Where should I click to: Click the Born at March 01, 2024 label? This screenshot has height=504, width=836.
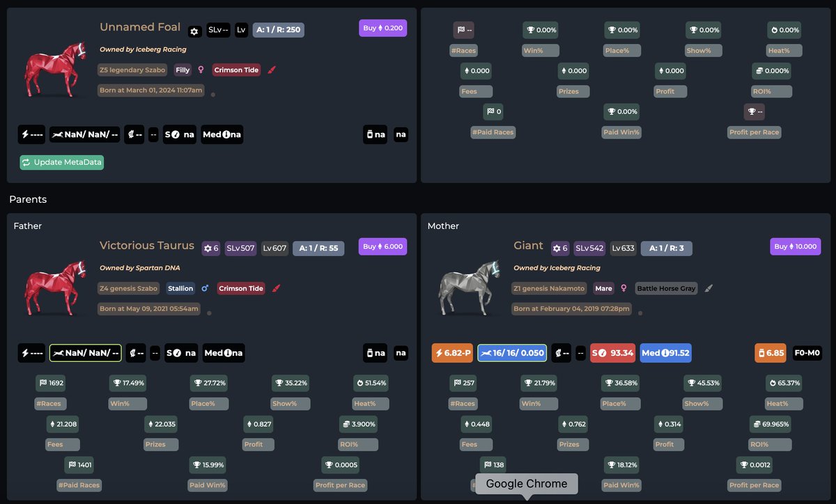tap(150, 90)
